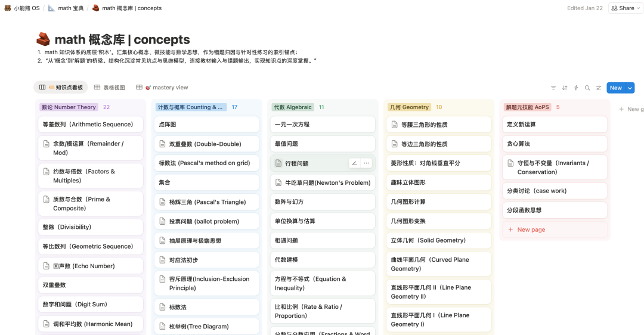Click page icon on 回声数 card
Image resolution: width=644 pixels, height=335 pixels.
[x=47, y=266]
